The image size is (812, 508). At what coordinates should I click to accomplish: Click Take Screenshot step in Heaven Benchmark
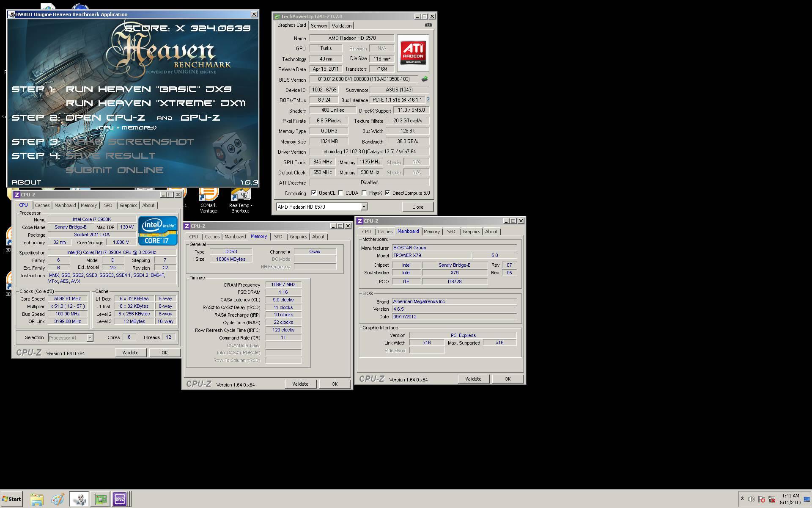(x=130, y=142)
